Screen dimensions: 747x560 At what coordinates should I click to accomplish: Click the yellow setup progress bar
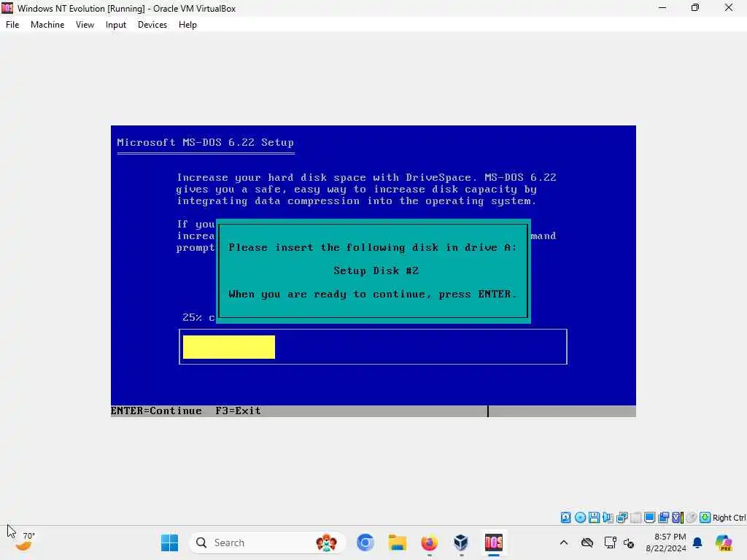[228, 347]
